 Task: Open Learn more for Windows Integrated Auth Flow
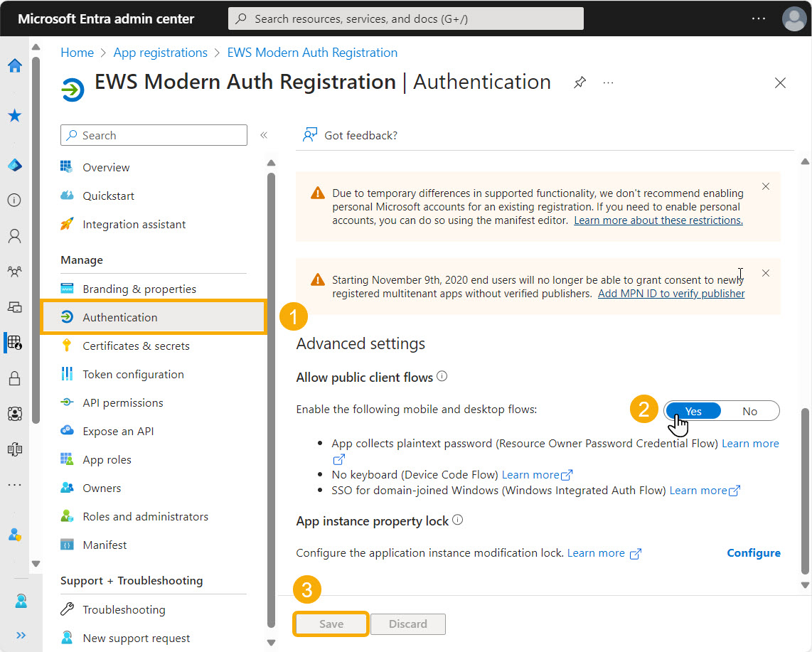(x=705, y=491)
